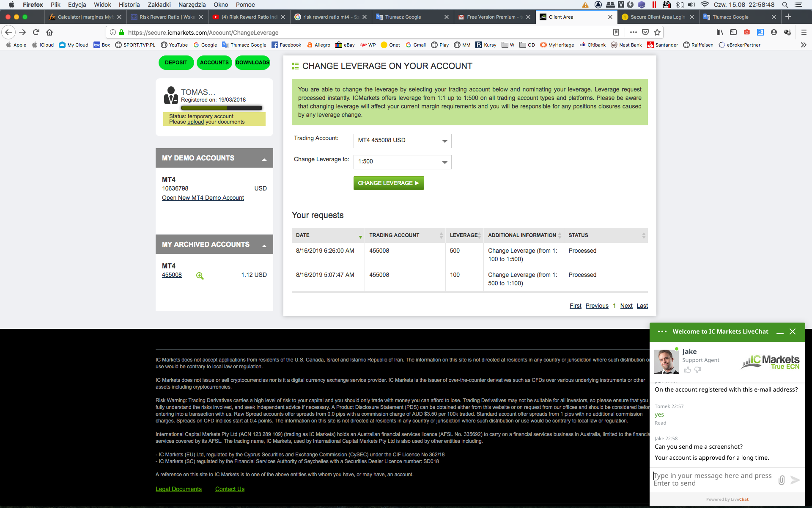812x508 pixels.
Task: Sort requests by Trading Account column
Action: pos(405,235)
